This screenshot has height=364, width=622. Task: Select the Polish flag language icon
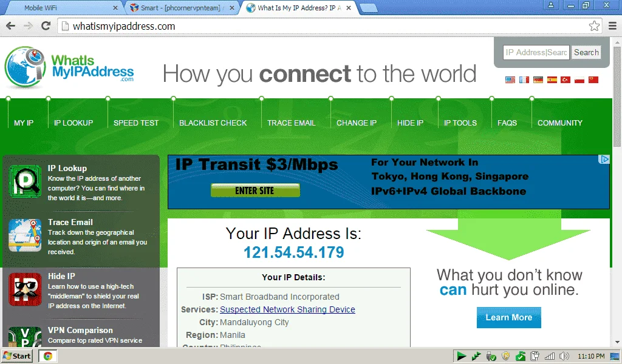click(579, 79)
